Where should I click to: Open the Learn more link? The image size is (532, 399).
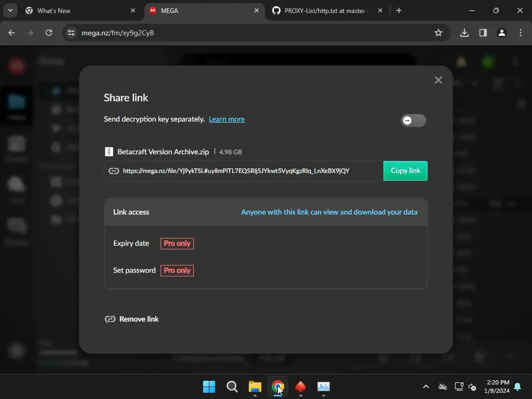click(227, 119)
